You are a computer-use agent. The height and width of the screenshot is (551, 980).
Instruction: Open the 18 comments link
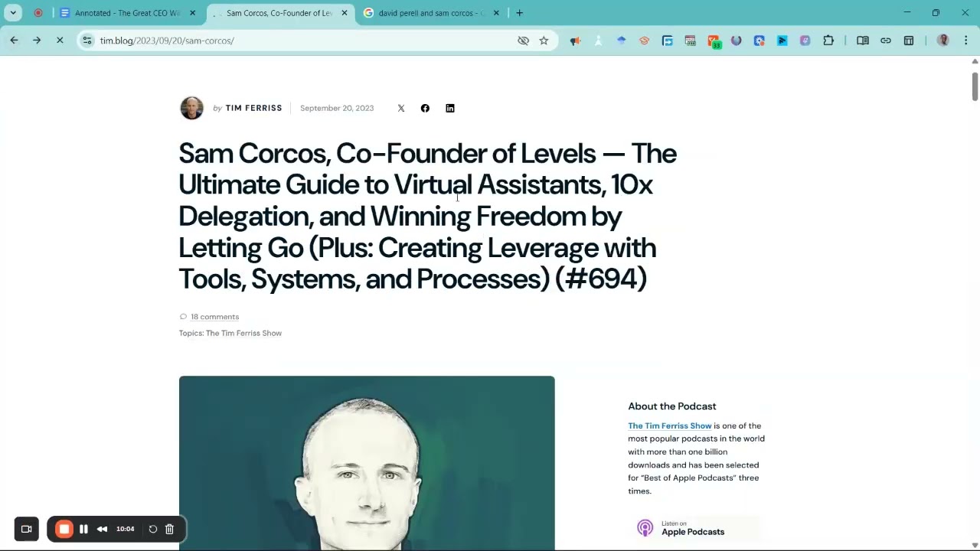[x=214, y=317]
